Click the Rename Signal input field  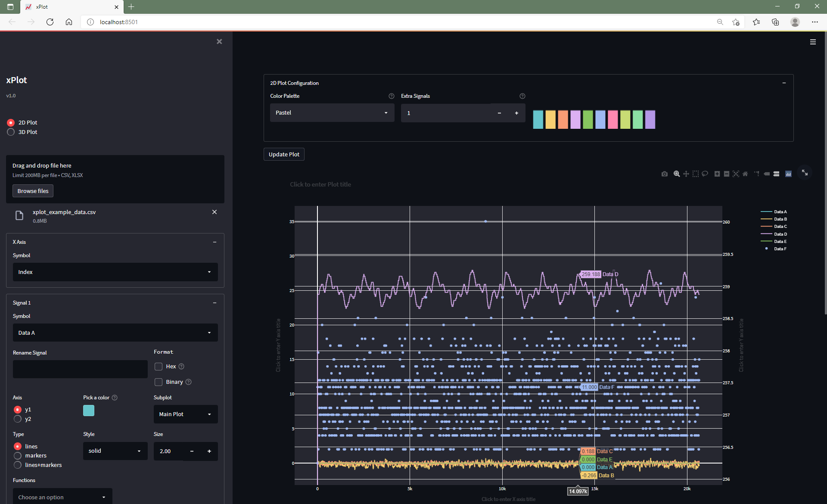[x=80, y=369]
